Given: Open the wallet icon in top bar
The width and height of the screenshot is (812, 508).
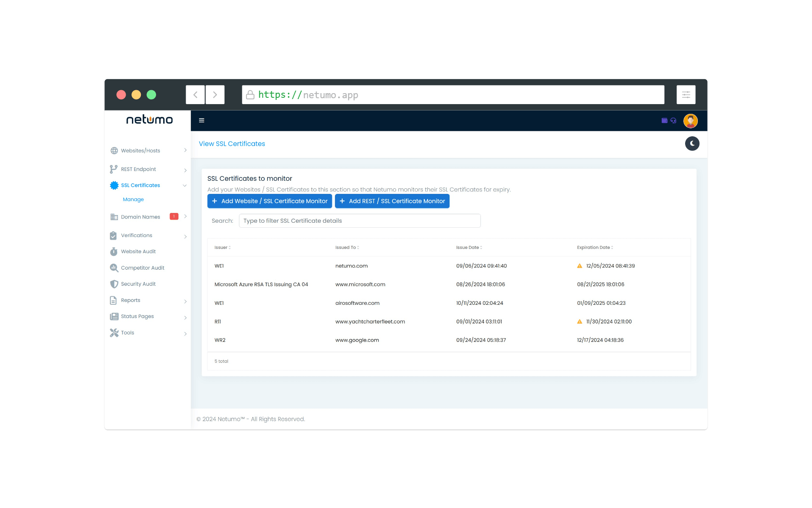Looking at the screenshot, I should [x=664, y=121].
